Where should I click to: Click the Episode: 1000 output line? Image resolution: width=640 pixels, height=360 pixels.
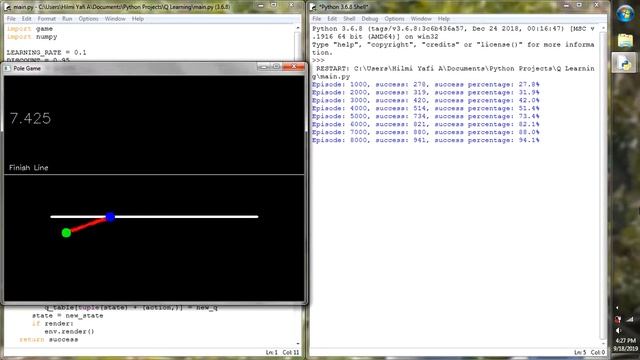click(x=426, y=84)
